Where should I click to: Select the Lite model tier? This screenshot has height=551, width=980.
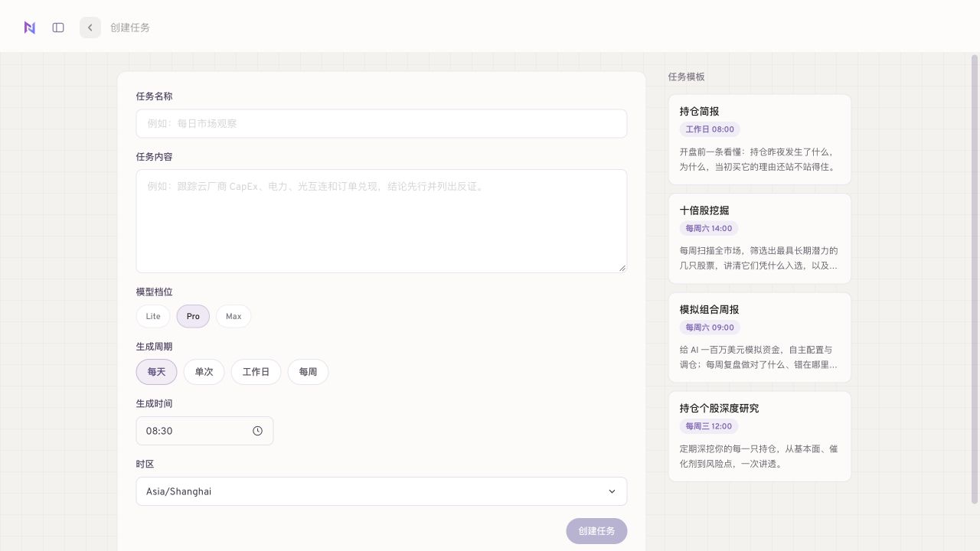[x=153, y=316]
